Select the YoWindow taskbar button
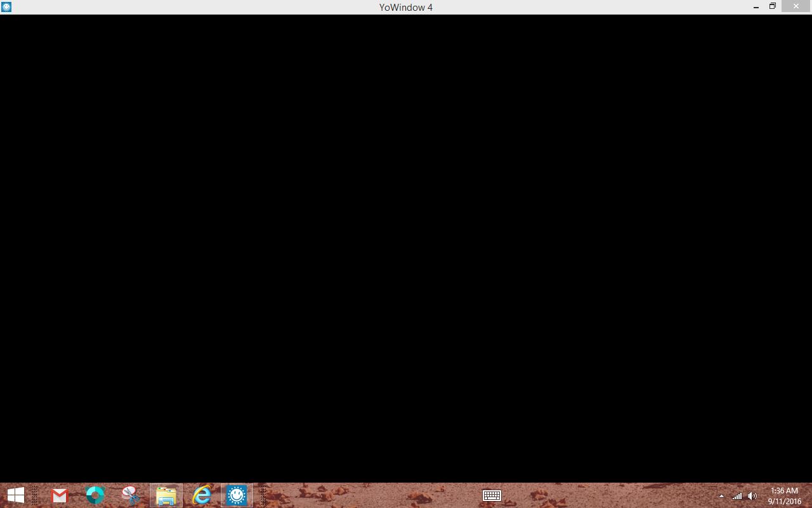Screen dimensions: 812x508 point(237,495)
